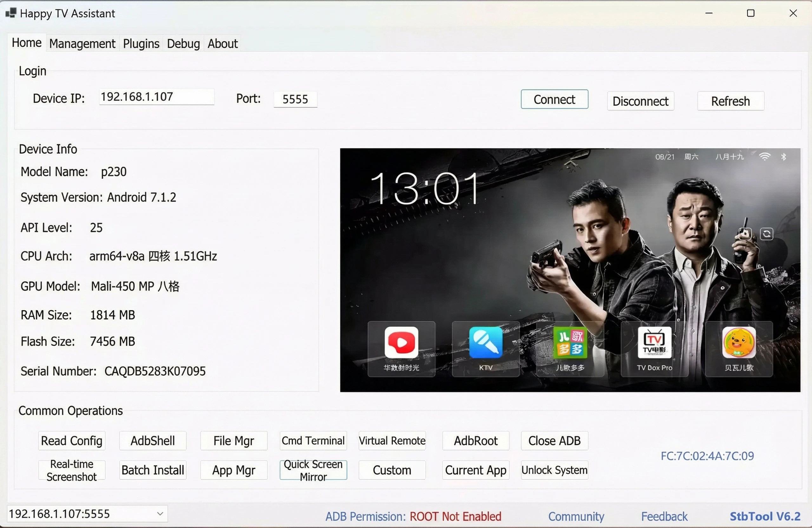The height and width of the screenshot is (528, 812).
Task: Click the Connect button
Action: [554, 99]
